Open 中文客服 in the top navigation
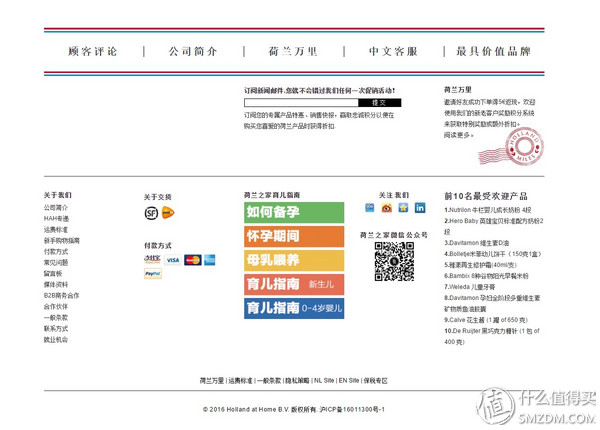 [x=393, y=51]
